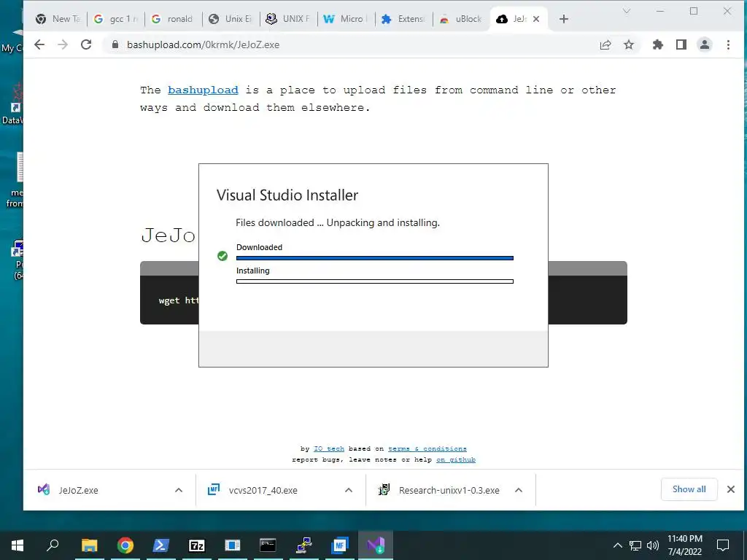
Task: Click Show all downloads button
Action: click(689, 489)
